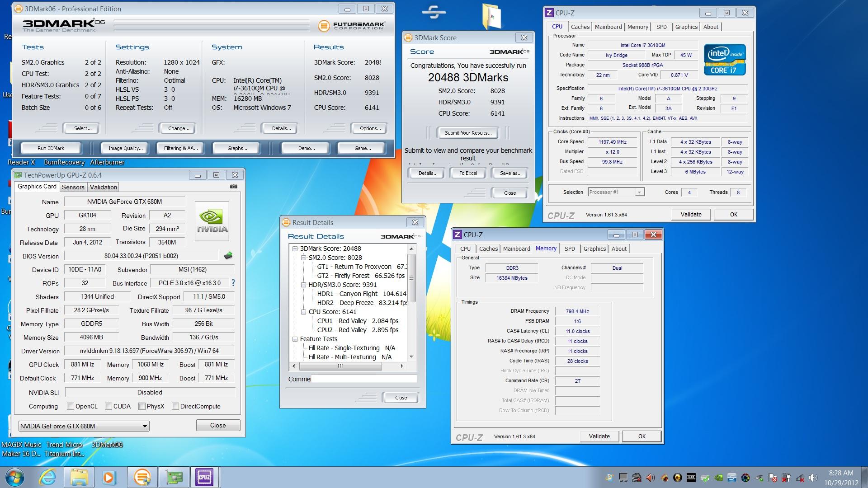Toggle the CUDA checkbox
868x488 pixels.
[108, 406]
